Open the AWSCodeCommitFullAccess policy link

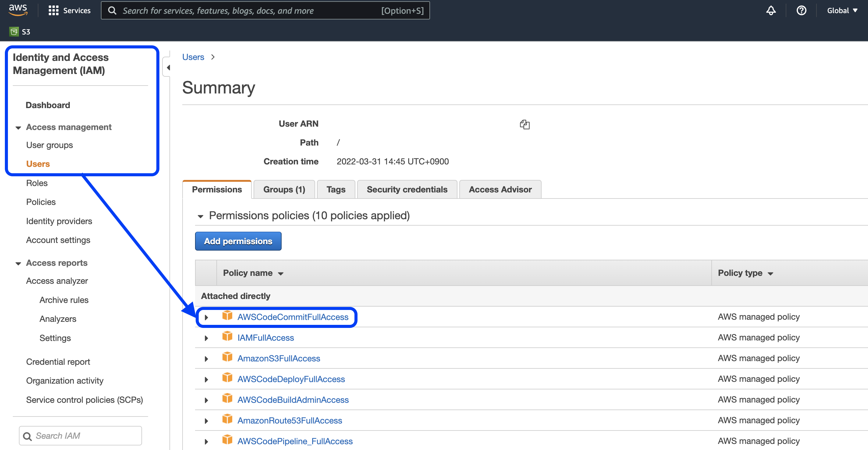(x=293, y=317)
